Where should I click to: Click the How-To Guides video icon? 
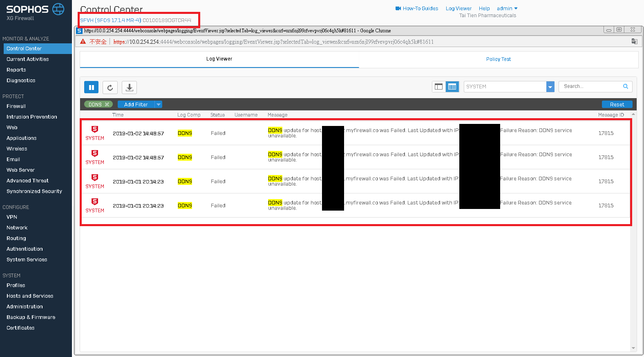pyautogui.click(x=398, y=8)
